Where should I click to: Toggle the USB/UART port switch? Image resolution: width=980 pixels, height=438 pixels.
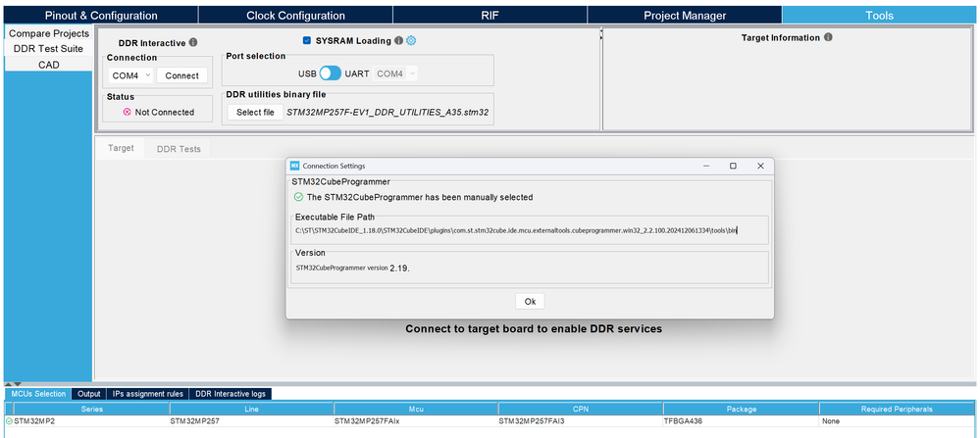330,73
